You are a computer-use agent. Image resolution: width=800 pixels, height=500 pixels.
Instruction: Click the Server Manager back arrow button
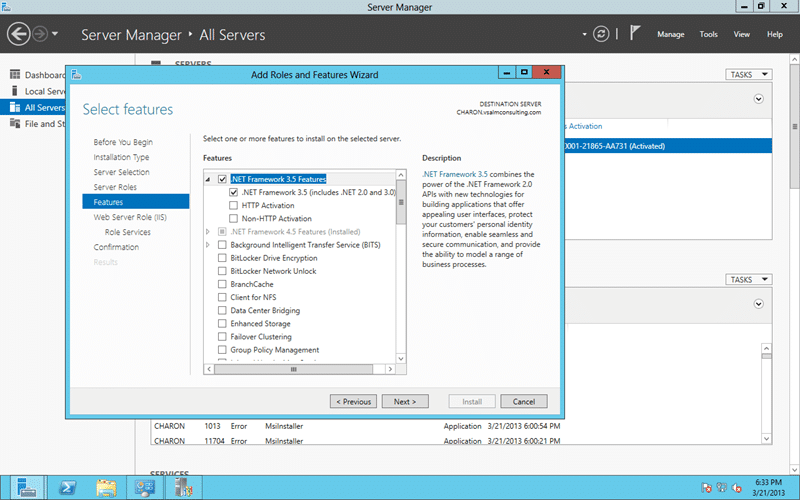click(19, 34)
